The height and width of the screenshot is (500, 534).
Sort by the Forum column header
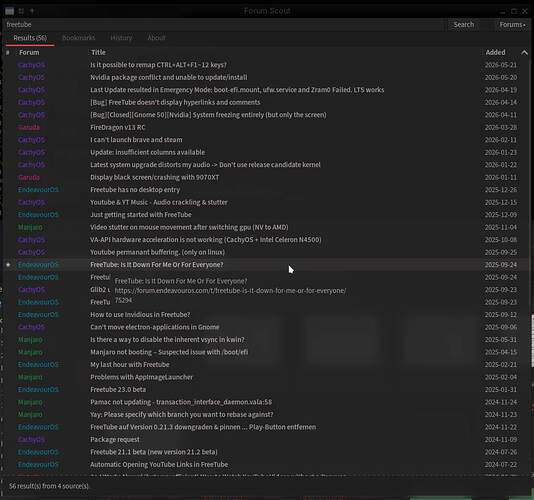29,52
